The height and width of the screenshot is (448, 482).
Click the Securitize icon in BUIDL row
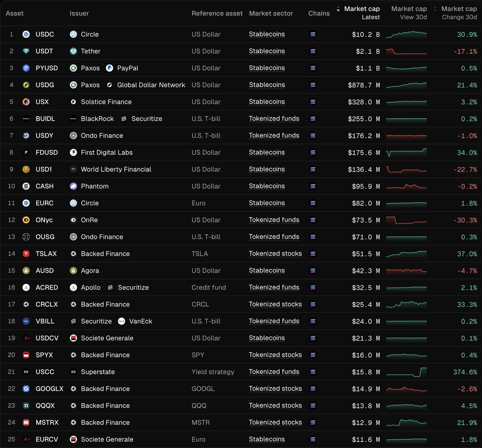pyautogui.click(x=124, y=119)
